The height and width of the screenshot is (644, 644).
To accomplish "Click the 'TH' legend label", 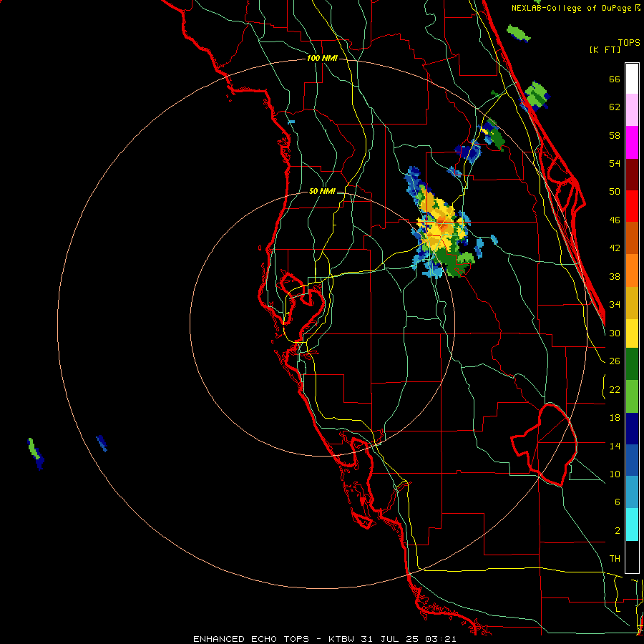I will point(615,558).
